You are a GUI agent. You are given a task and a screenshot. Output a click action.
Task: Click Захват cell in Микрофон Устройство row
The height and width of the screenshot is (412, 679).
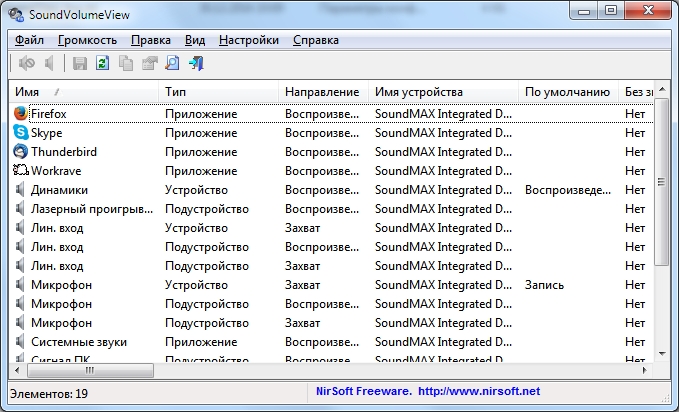tap(302, 285)
